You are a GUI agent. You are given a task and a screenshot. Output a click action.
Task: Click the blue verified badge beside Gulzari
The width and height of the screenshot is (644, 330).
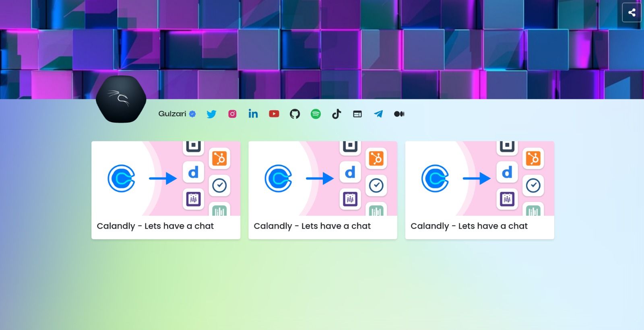click(192, 114)
